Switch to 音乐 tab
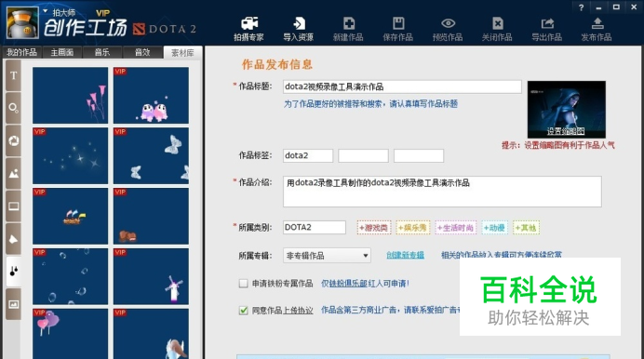The width and height of the screenshot is (644, 359). pos(102,52)
